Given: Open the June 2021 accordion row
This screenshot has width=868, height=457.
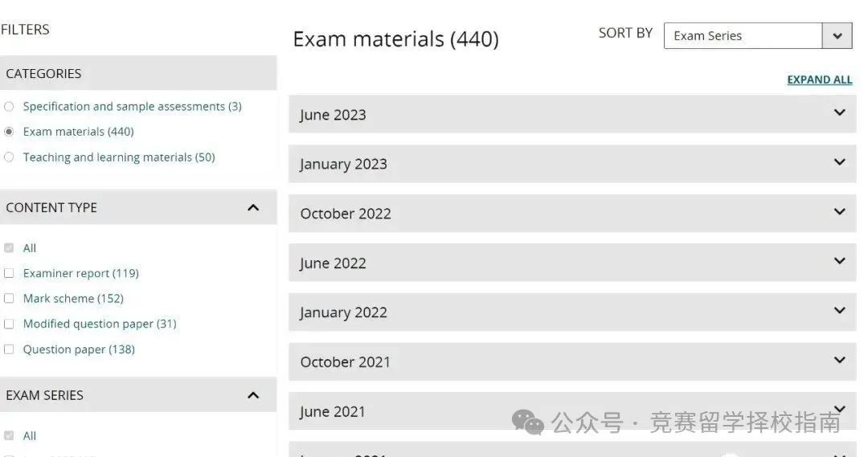Looking at the screenshot, I should (x=572, y=411).
